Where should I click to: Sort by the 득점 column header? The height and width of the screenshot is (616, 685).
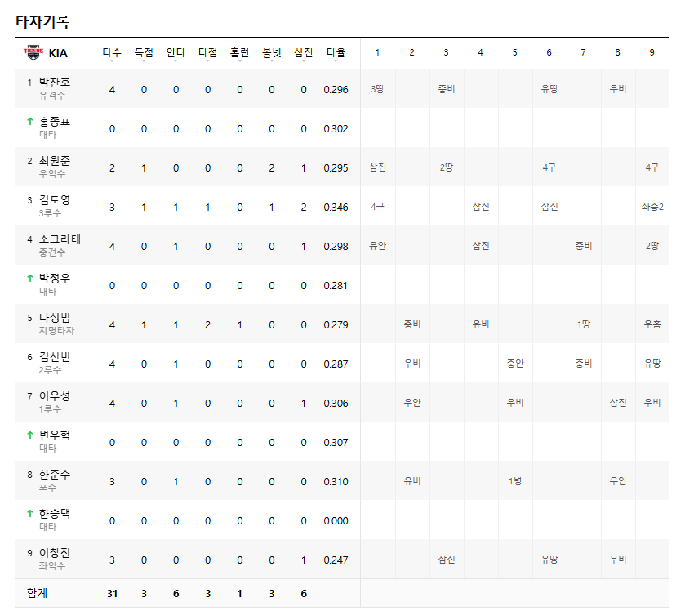point(144,53)
